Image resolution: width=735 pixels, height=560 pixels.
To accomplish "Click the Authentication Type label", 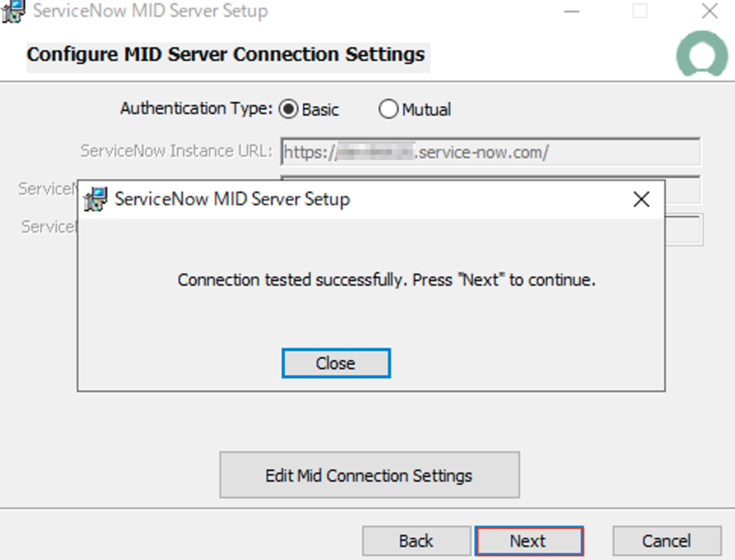I will 195,108.
